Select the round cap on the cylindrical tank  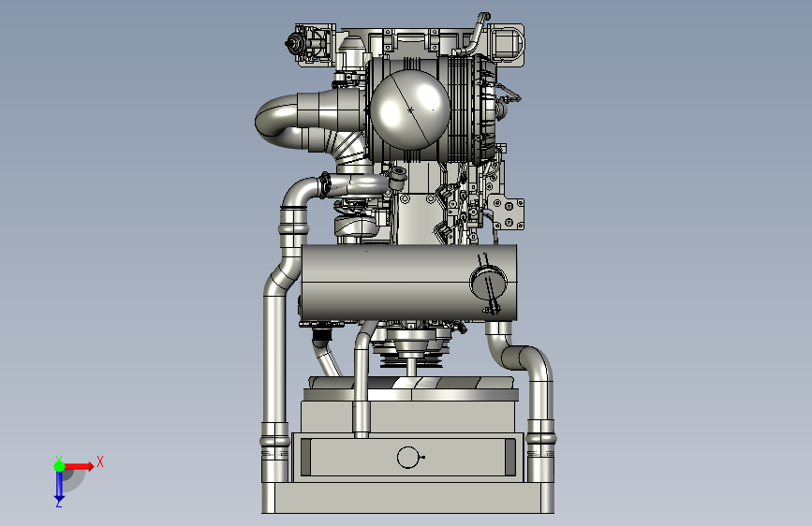(x=488, y=284)
